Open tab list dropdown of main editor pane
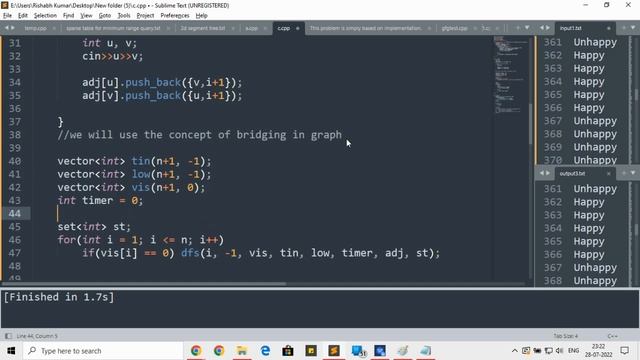 pos(527,28)
